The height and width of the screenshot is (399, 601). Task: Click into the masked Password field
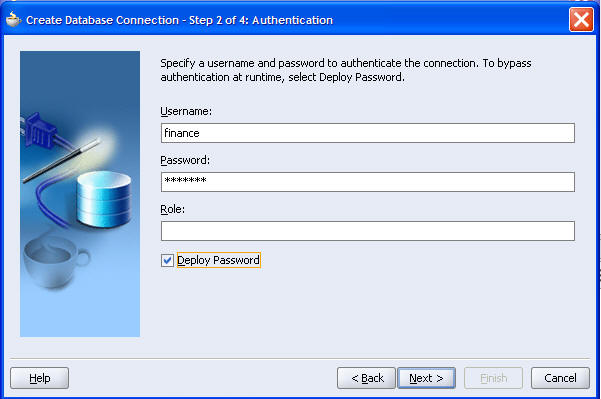pyautogui.click(x=368, y=182)
